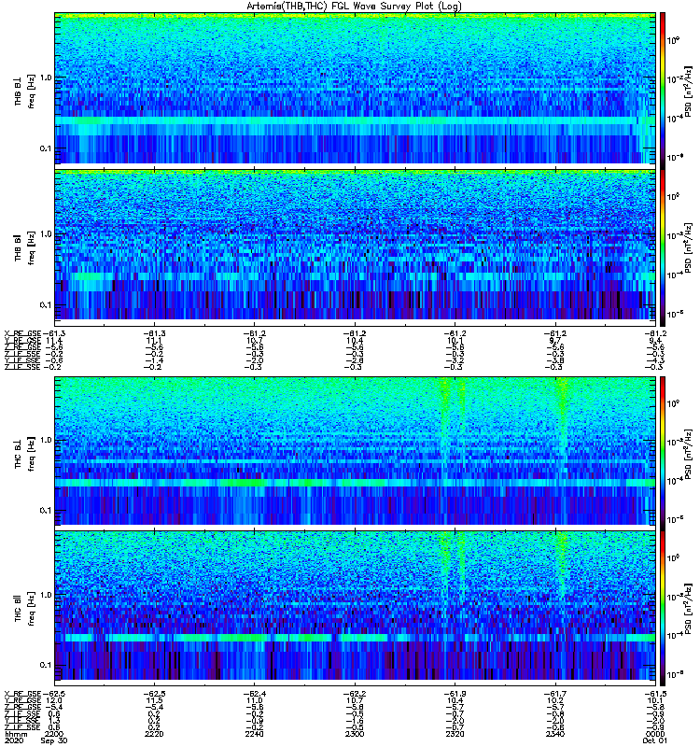The image size is (700, 747).
Task: Click the "2020" year label
Action: pyautogui.click(x=14, y=740)
